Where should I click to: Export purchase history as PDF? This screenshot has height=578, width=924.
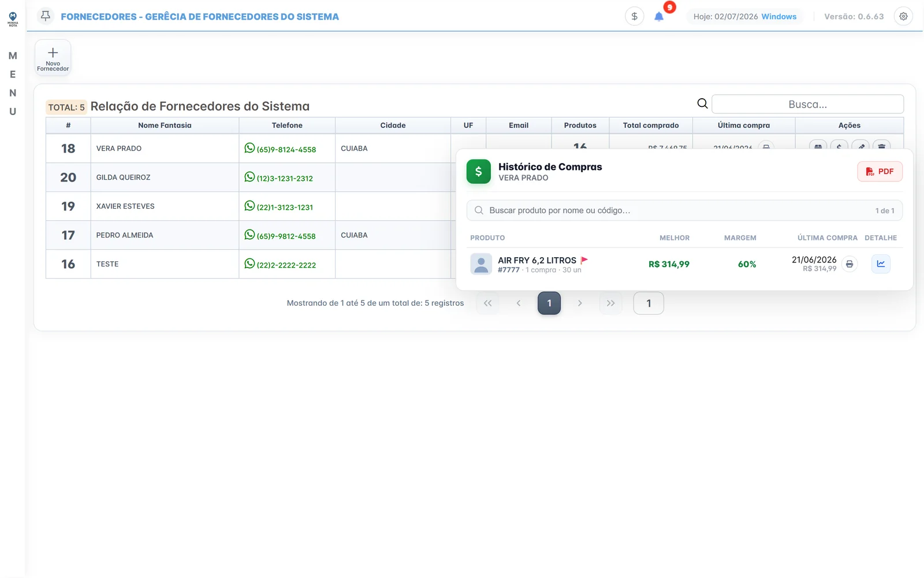(x=880, y=172)
